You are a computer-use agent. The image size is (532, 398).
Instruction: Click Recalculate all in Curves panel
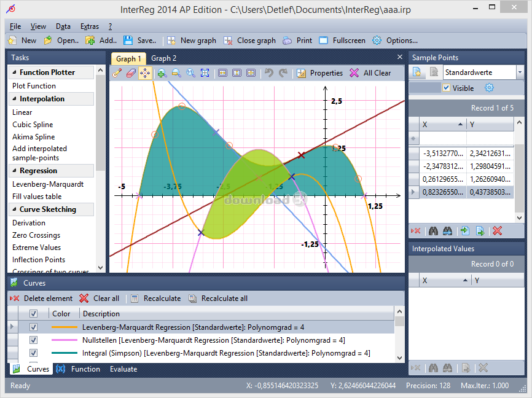(218, 298)
